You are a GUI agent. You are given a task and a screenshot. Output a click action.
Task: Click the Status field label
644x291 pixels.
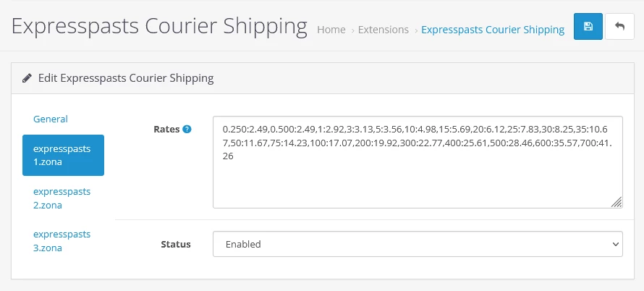point(175,245)
